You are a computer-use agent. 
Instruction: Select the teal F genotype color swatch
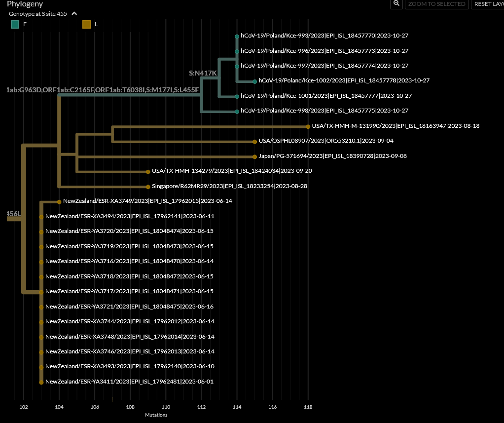(x=15, y=24)
